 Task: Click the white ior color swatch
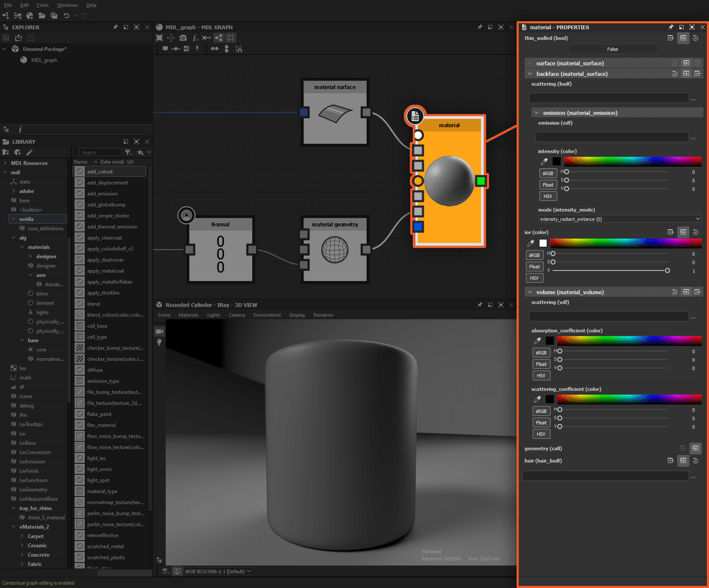(543, 243)
